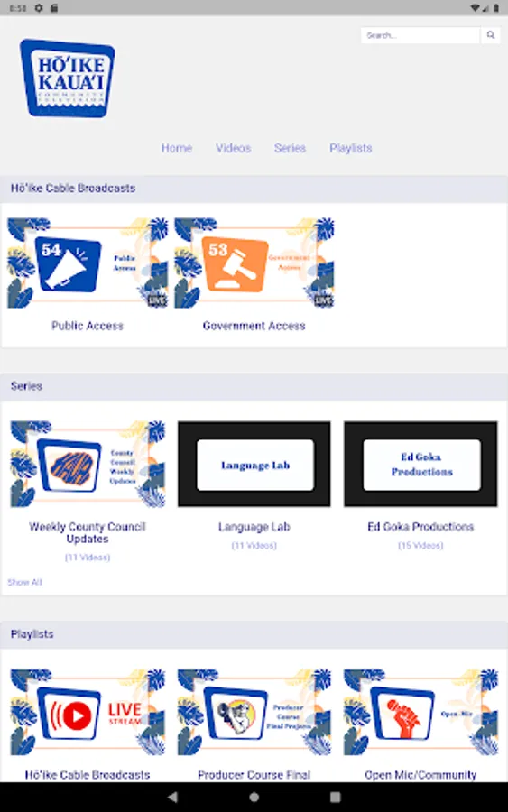Click the search magnifier icon
Viewport: 508px width, 812px height.
coord(490,35)
